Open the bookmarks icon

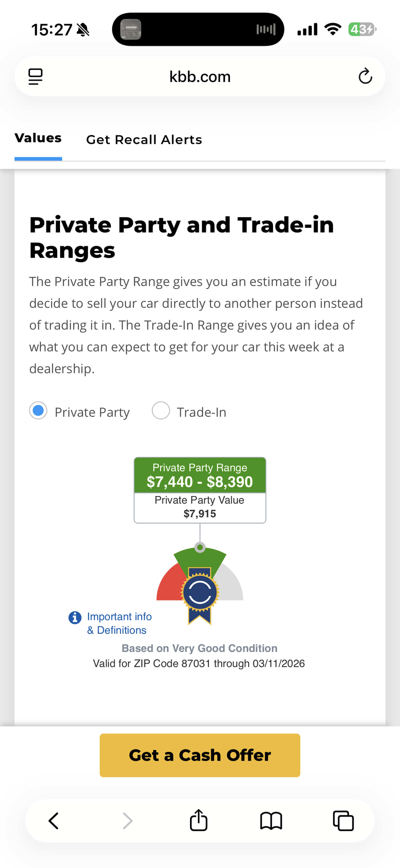(272, 821)
